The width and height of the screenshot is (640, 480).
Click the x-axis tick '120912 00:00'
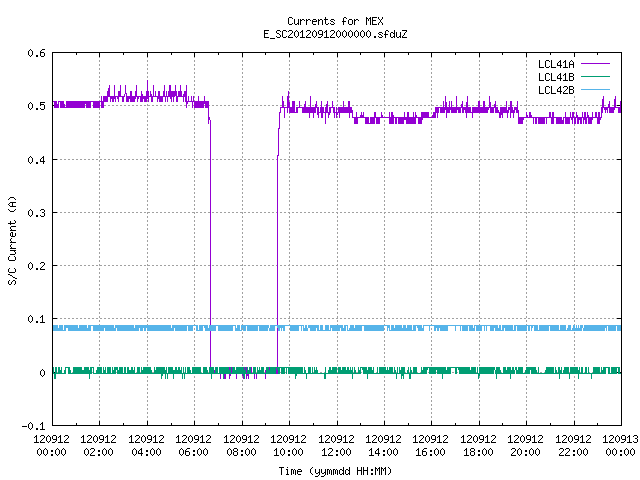point(51,446)
